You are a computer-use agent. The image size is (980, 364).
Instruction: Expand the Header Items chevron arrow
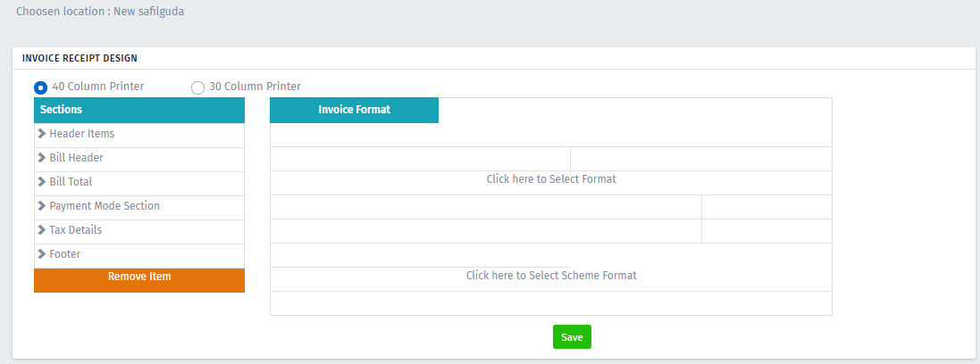(x=42, y=134)
